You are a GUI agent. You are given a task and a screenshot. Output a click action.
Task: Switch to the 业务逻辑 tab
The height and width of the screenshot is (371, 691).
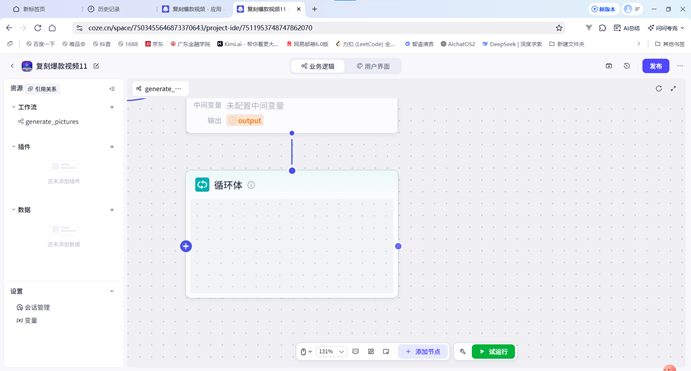(x=318, y=66)
